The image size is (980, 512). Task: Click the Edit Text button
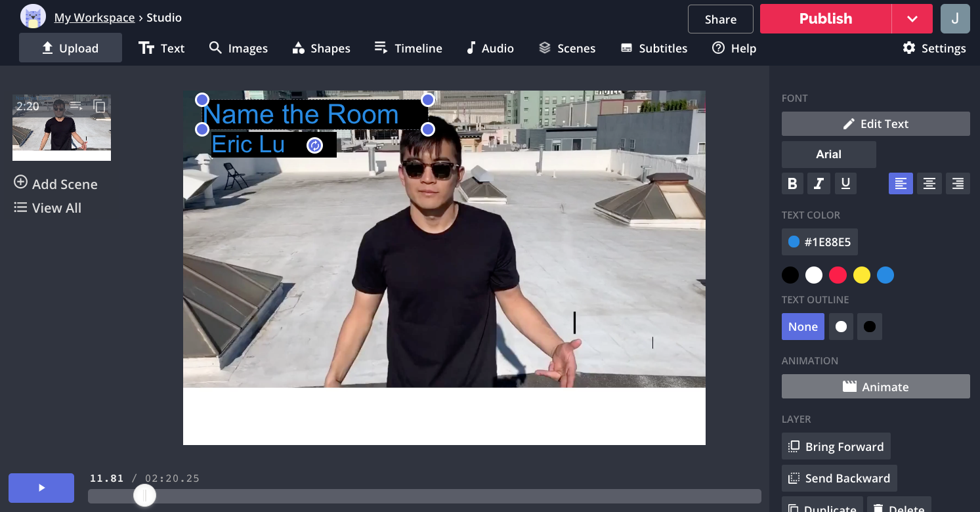coord(875,124)
